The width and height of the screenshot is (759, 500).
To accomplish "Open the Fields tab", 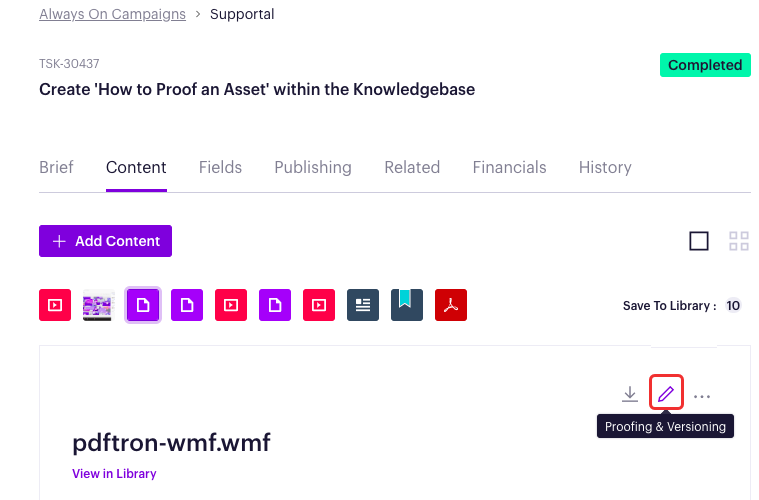I will tap(220, 167).
